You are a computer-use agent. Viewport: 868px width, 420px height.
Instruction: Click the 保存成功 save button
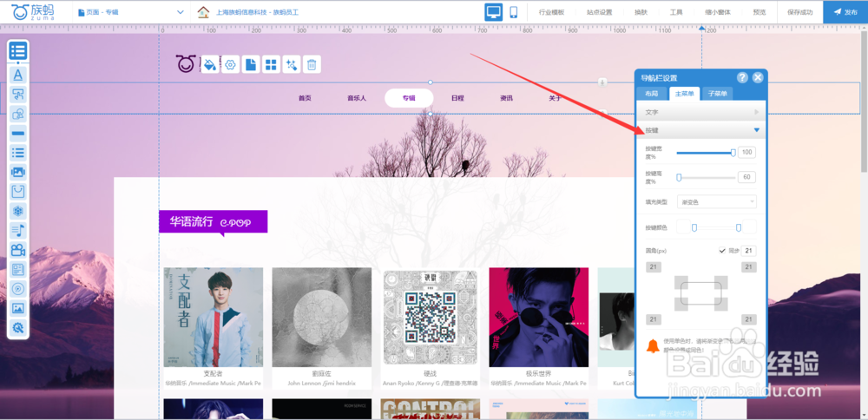[x=799, y=12]
